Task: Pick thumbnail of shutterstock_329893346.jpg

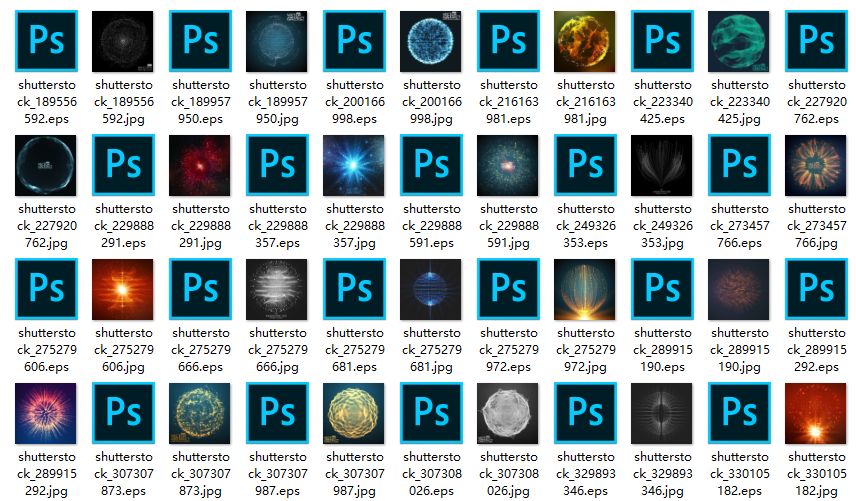Action: pos(662,413)
